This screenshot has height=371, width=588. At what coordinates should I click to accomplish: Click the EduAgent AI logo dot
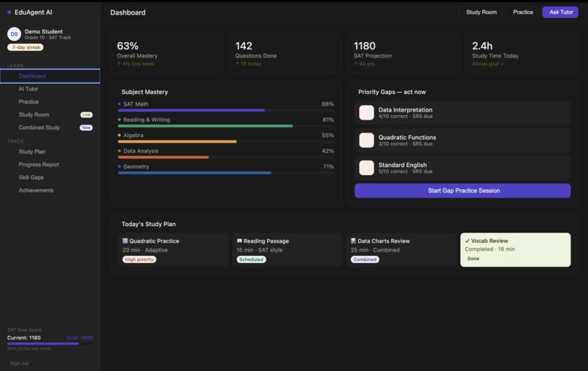(x=9, y=12)
